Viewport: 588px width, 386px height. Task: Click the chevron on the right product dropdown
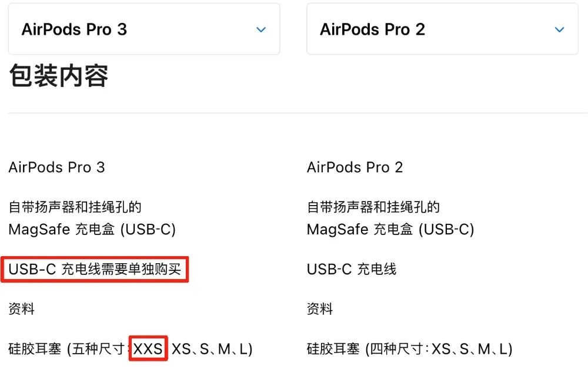(x=559, y=29)
